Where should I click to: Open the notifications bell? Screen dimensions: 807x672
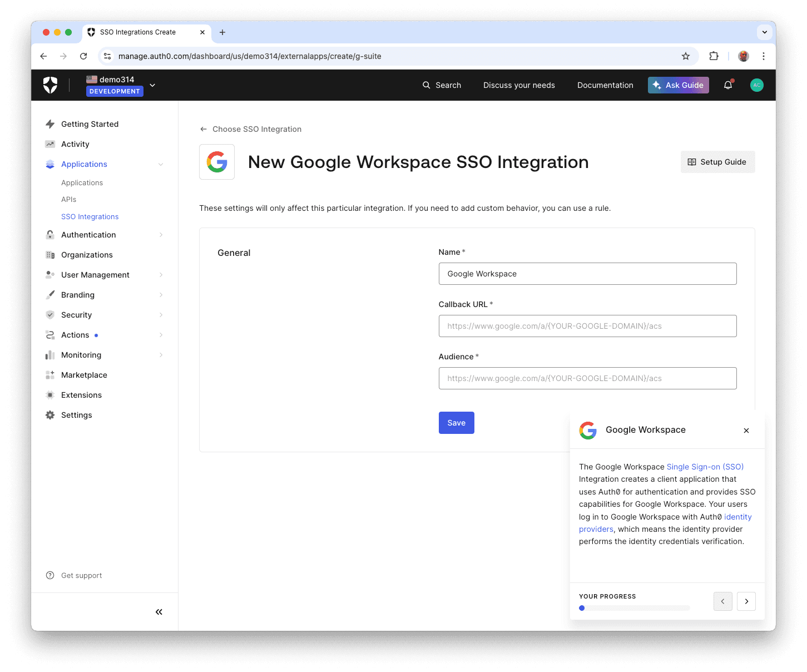click(728, 85)
